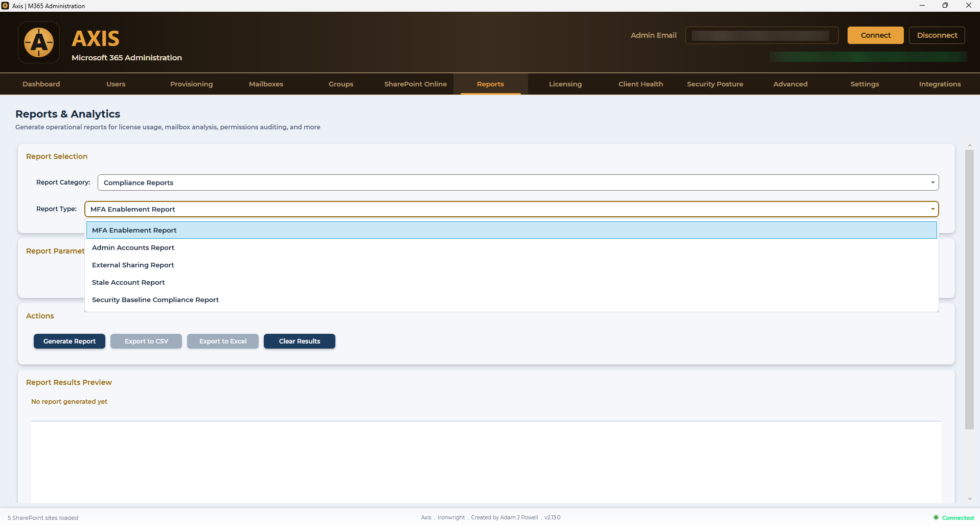This screenshot has width=980, height=526.
Task: Go to the Client Health tab
Action: pyautogui.click(x=641, y=84)
